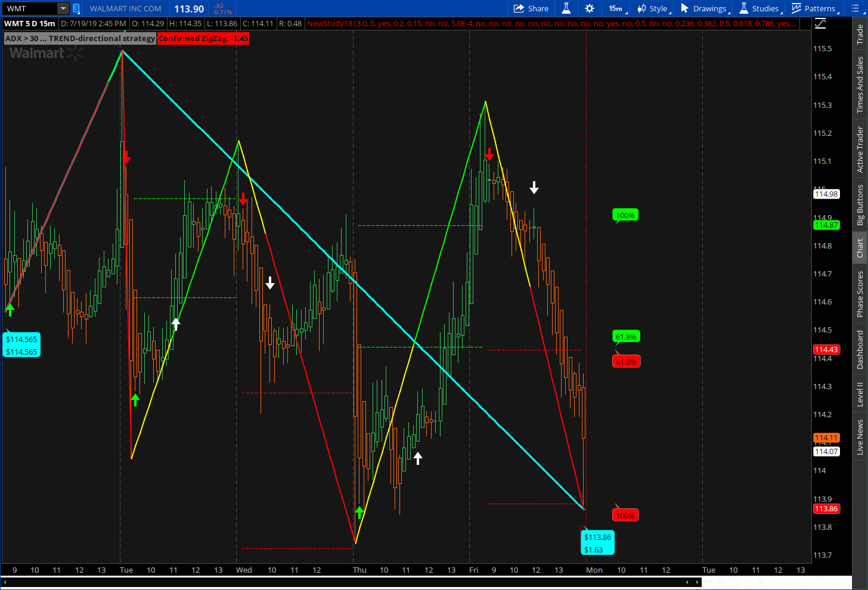Open the WMT symbol dropdown arrow
This screenshot has width=868, height=590.
[x=63, y=8]
